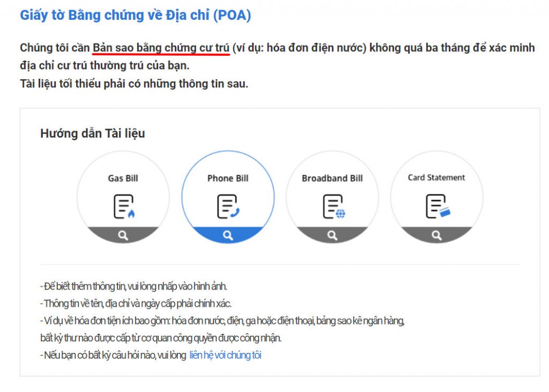Click the "Thông tin về tên, địa chỉ" note line
The height and width of the screenshot is (392, 549).
tap(136, 304)
